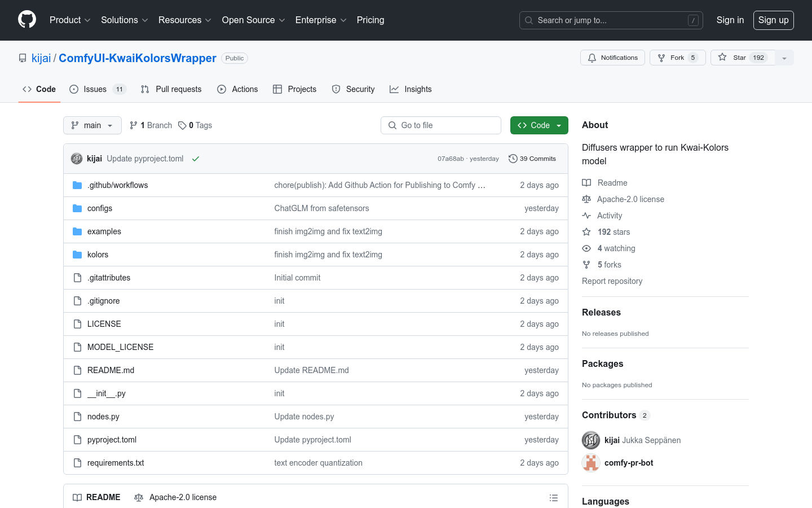This screenshot has width=812, height=508.
Task: Click the Sign up button
Action: (774, 20)
